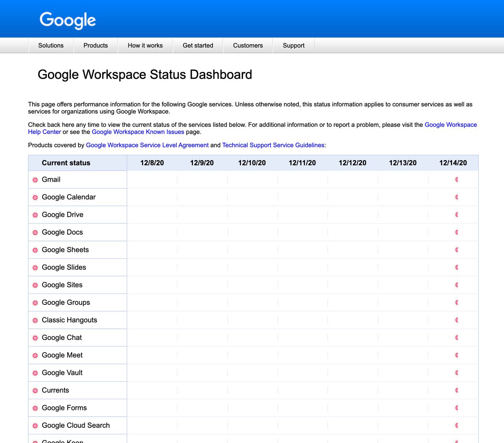This screenshot has width=504, height=443.
Task: Go to the Get started tab
Action: coord(198,45)
